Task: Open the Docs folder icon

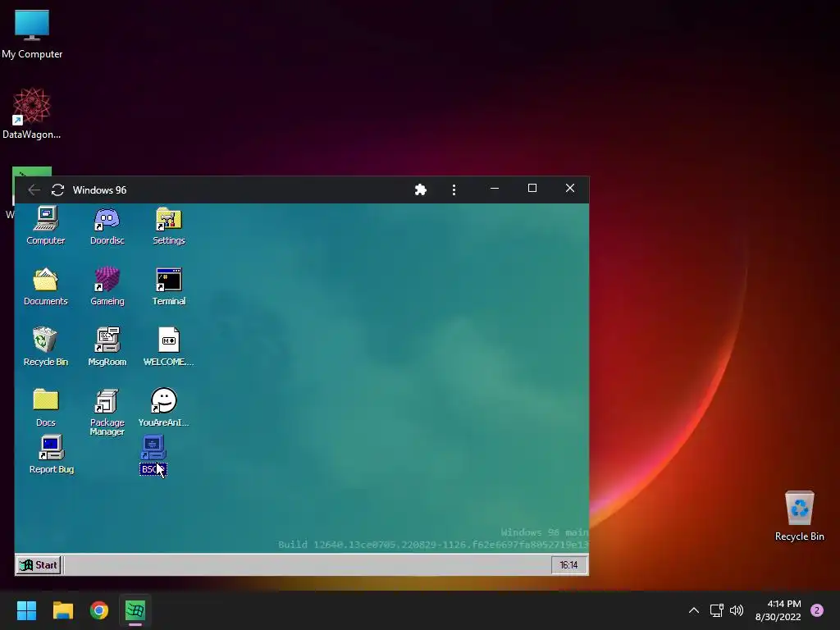Action: tap(46, 408)
